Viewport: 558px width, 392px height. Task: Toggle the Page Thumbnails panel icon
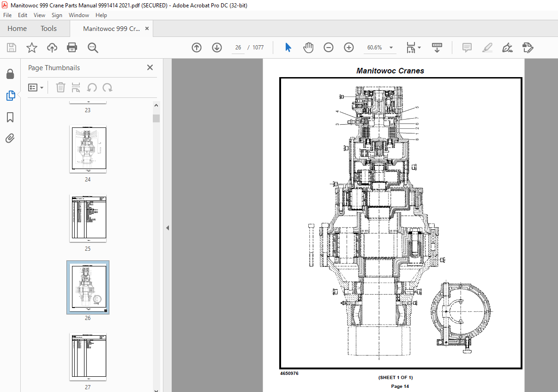[10, 96]
